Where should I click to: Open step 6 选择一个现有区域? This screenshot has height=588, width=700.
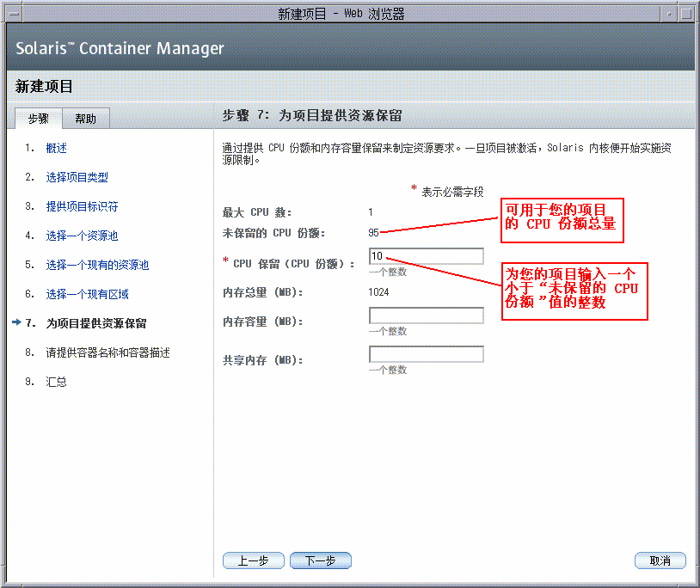click(87, 294)
